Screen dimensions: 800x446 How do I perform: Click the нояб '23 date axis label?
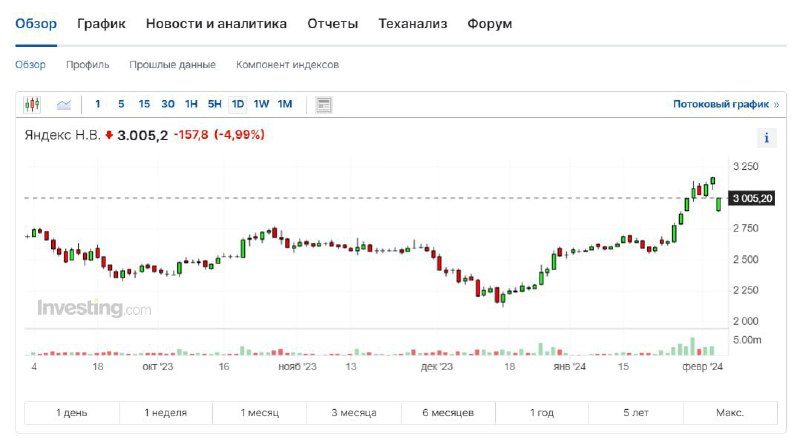tap(297, 367)
